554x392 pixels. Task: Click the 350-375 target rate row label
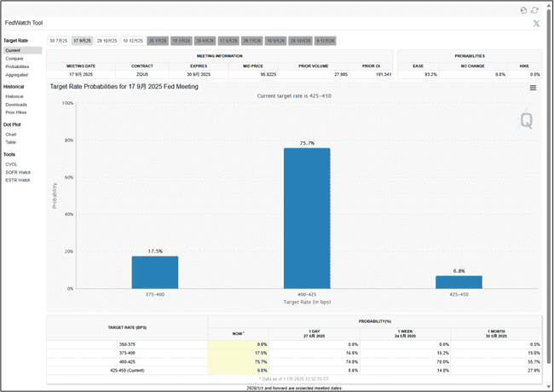pyautogui.click(x=127, y=344)
